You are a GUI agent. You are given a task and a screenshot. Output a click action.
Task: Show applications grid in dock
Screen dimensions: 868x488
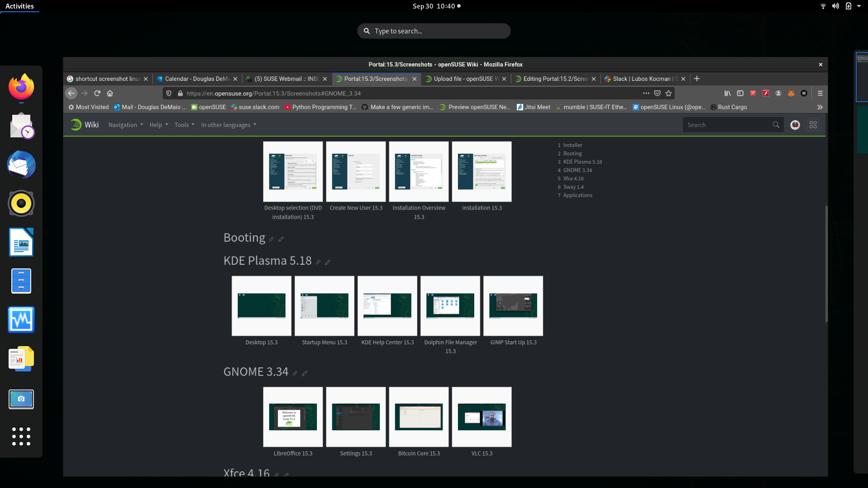point(21,436)
